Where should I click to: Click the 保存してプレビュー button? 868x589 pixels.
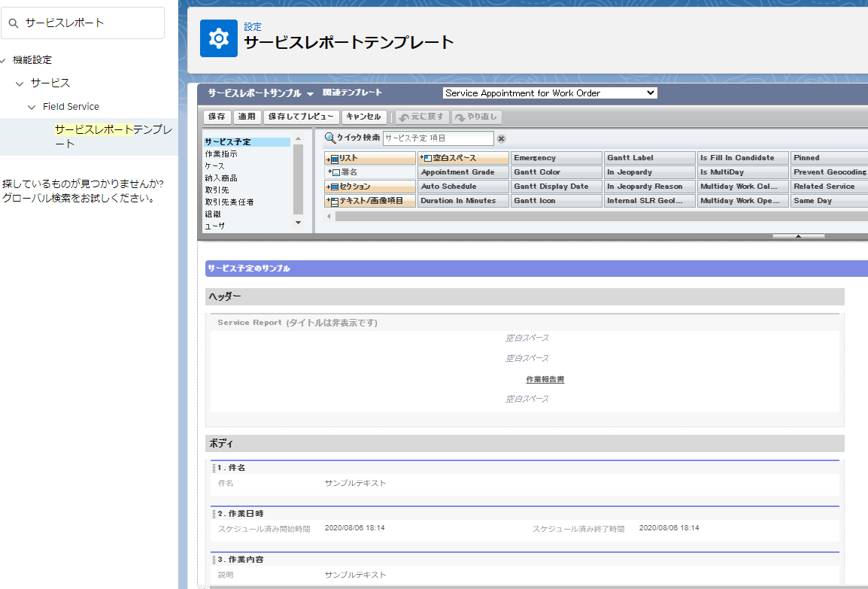[301, 117]
